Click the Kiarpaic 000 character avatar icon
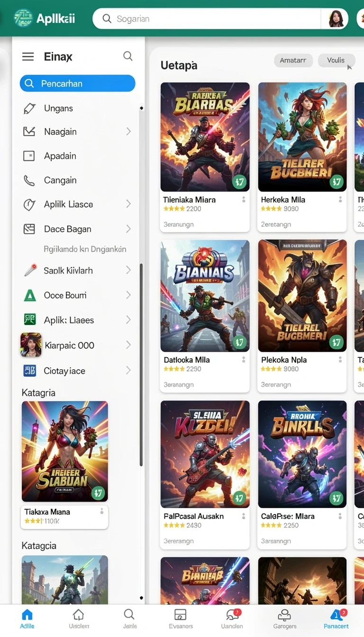 tap(31, 345)
